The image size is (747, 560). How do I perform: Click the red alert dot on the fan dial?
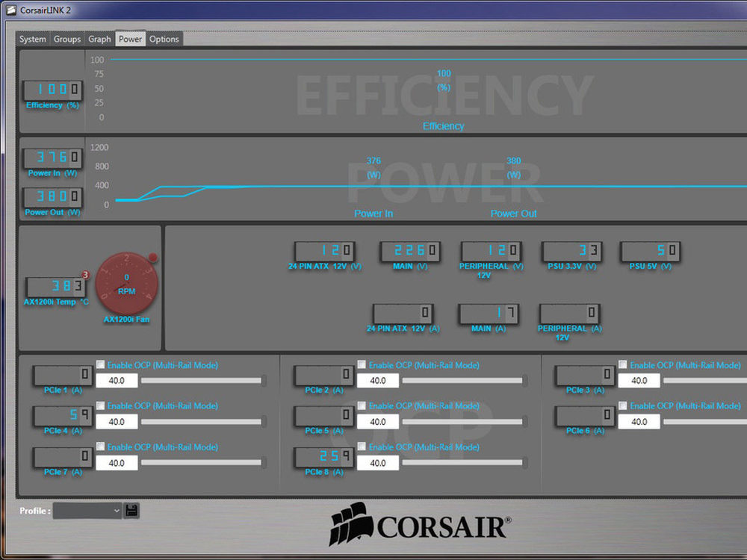pyautogui.click(x=153, y=258)
